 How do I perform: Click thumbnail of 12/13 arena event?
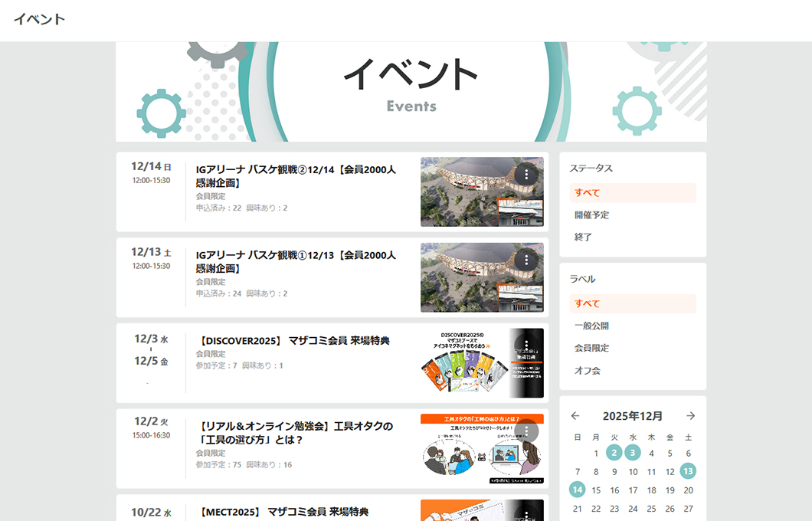(x=482, y=277)
